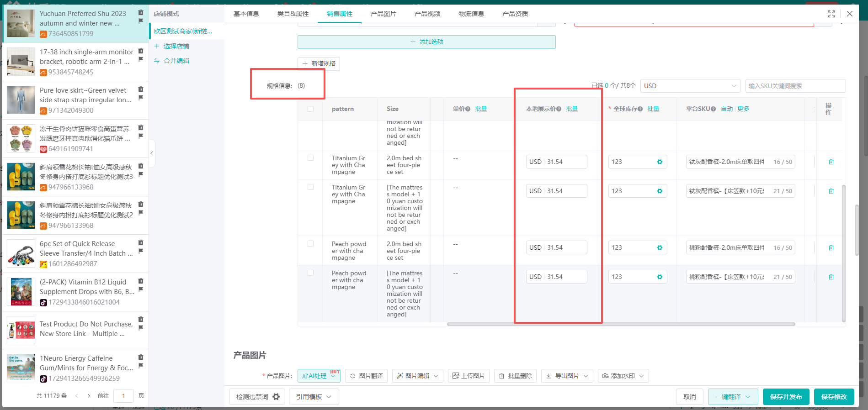
Task: Open the AI处理 dropdown
Action: 319,376
